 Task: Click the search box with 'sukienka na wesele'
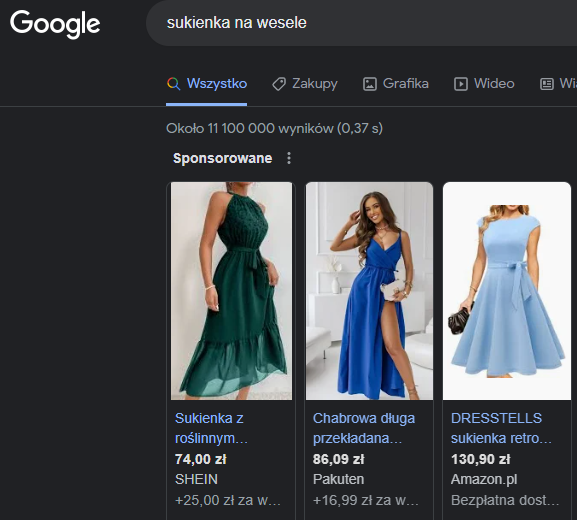click(x=362, y=23)
